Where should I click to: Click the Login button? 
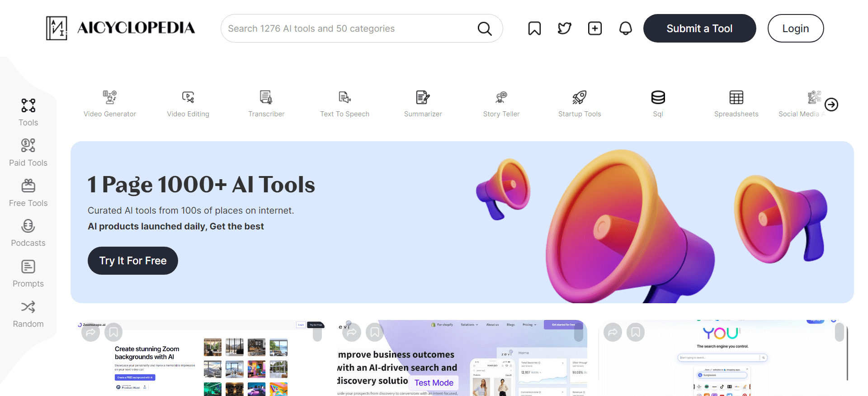(795, 29)
